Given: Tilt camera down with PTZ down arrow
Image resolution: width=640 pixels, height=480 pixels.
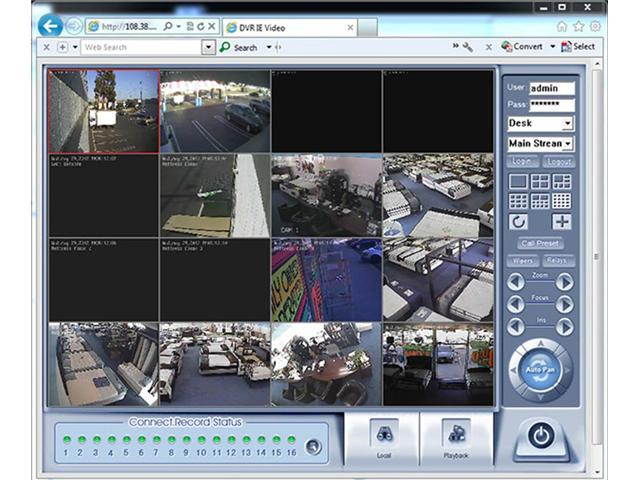Looking at the screenshot, I should tap(540, 397).
